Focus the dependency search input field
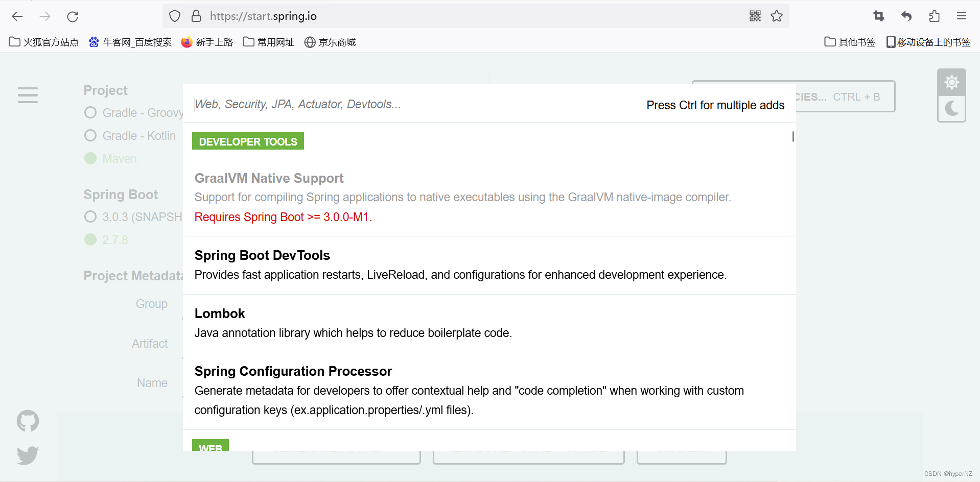 (x=414, y=104)
